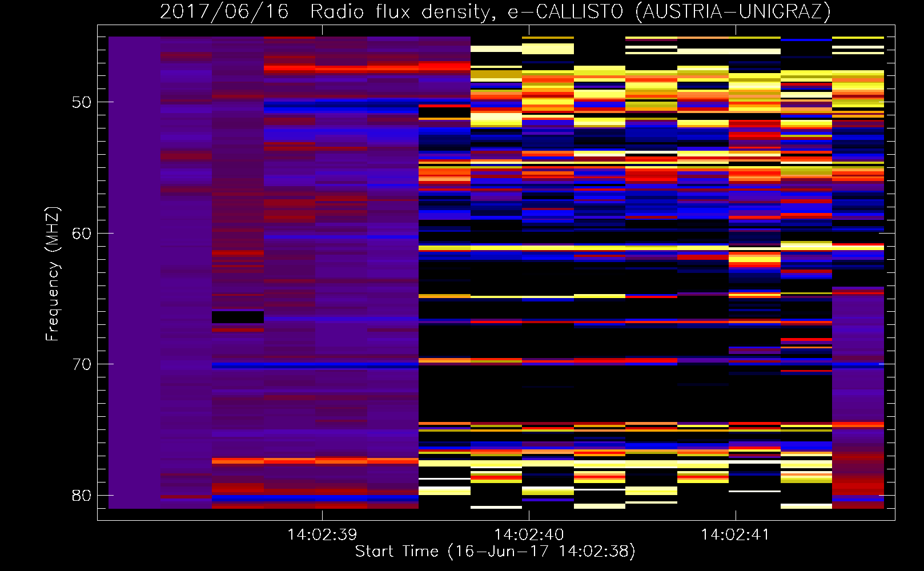Click the 70 frequency tick label
Image resolution: width=924 pixels, height=571 pixels.
click(x=82, y=364)
